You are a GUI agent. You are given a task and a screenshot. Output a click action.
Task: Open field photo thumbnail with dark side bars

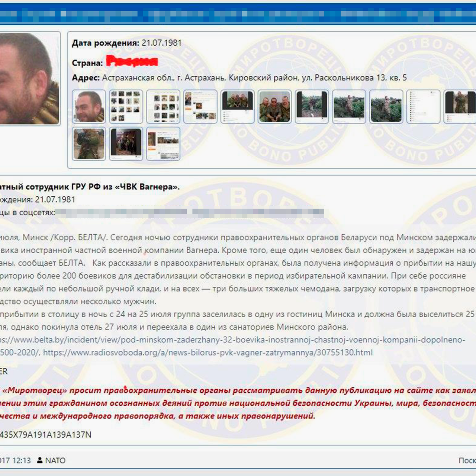pos(312,106)
